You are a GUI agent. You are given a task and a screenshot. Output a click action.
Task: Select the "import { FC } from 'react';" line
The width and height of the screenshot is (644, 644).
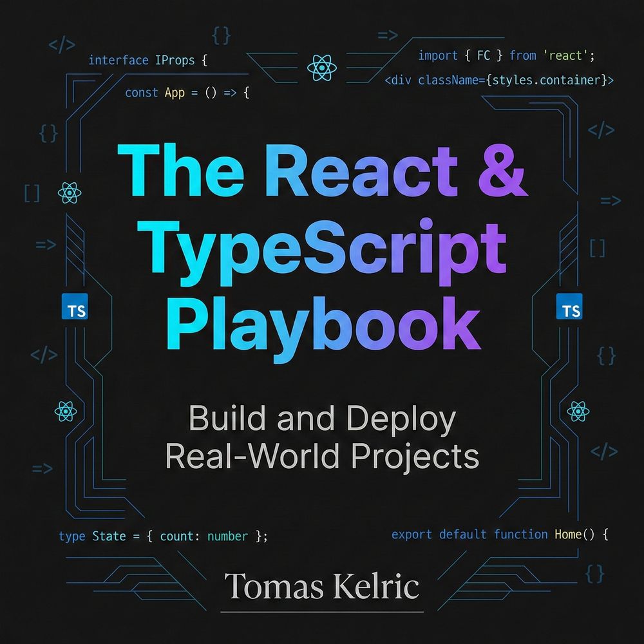pyautogui.click(x=506, y=55)
